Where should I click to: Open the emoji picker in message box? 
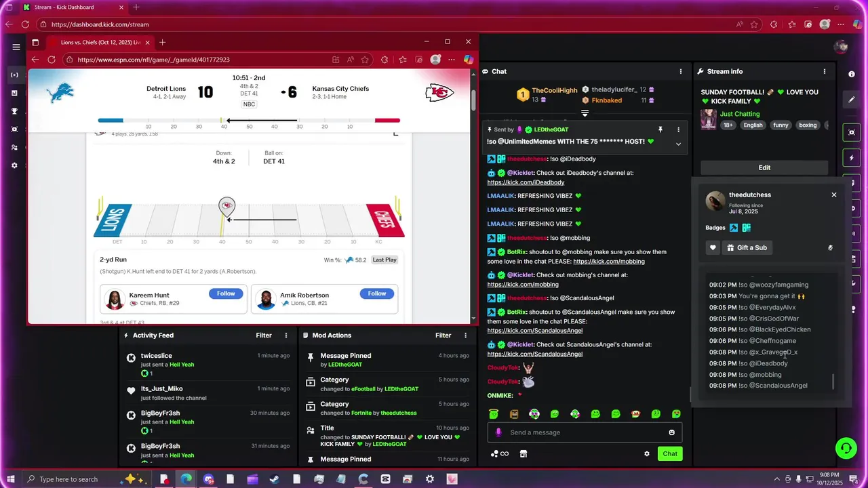click(x=672, y=432)
